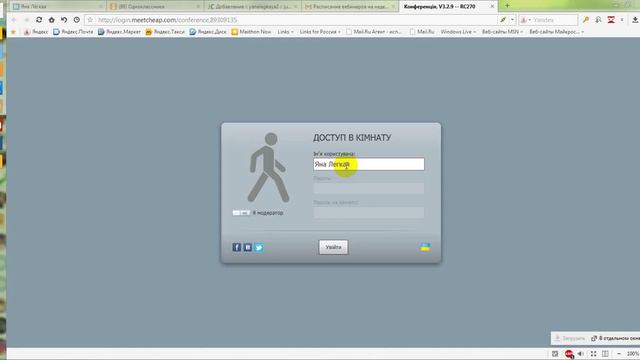The width and height of the screenshot is (640, 360).
Task: Switch to the Яна Легкая tab
Action: 56,6
